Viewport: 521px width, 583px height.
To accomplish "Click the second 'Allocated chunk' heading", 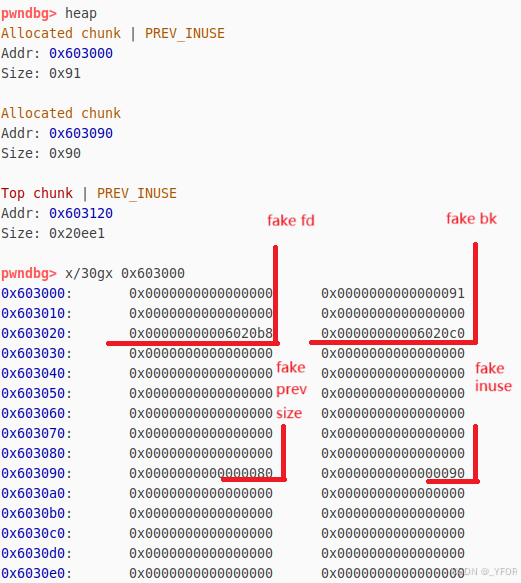I will coord(61,113).
